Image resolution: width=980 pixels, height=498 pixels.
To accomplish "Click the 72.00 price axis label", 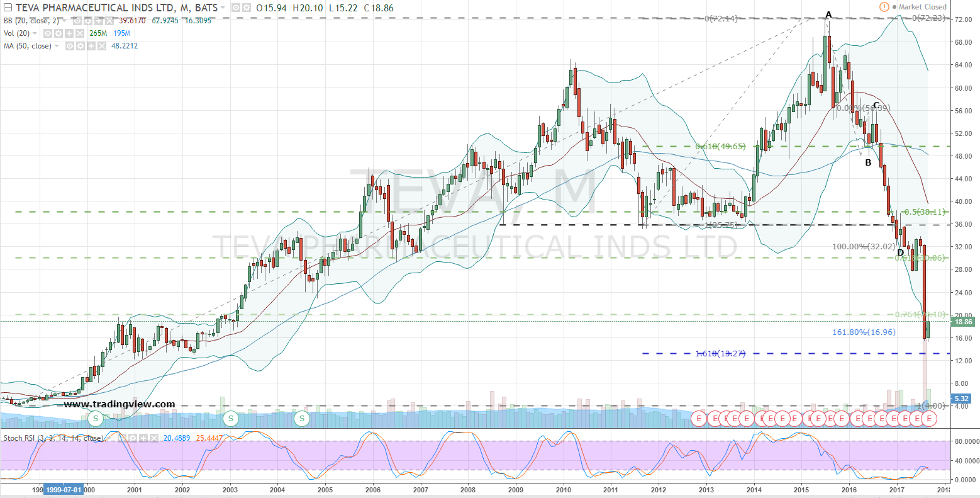I will pyautogui.click(x=963, y=20).
